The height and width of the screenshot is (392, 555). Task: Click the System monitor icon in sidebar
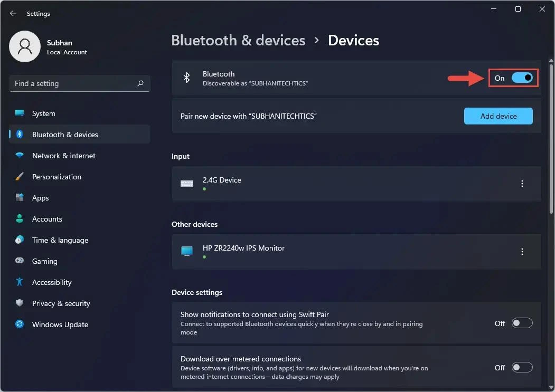point(20,113)
